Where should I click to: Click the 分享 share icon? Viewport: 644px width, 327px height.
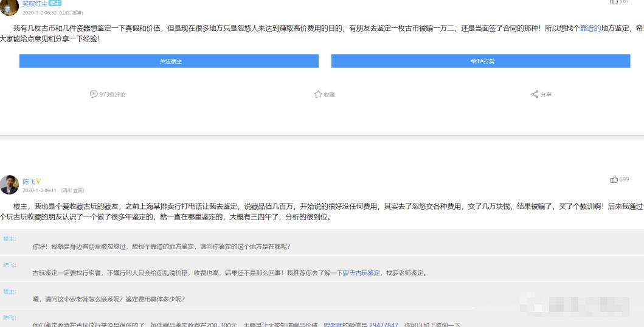[x=535, y=94]
